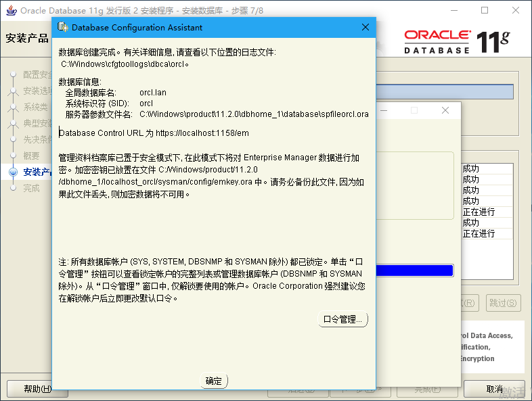This screenshot has height=401, width=532.
Task: Close the background progress dialog behind the assistant
Action: (x=445, y=110)
